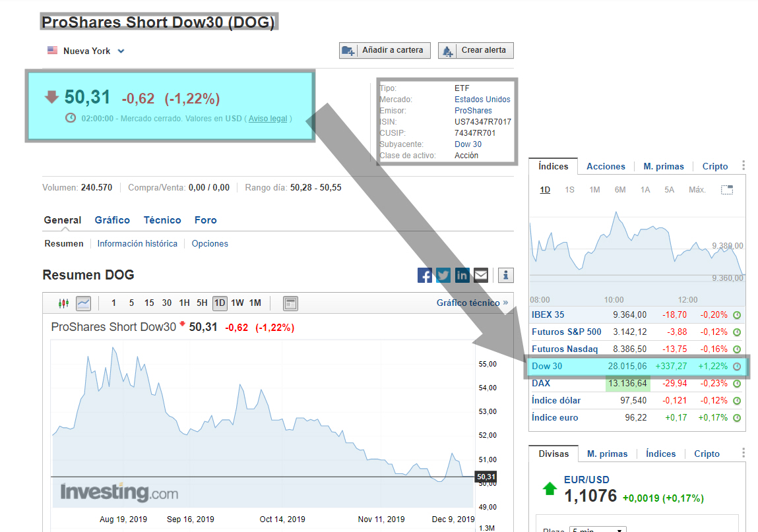Click the Añadir a cartera button
The image size is (758, 532).
pos(385,51)
